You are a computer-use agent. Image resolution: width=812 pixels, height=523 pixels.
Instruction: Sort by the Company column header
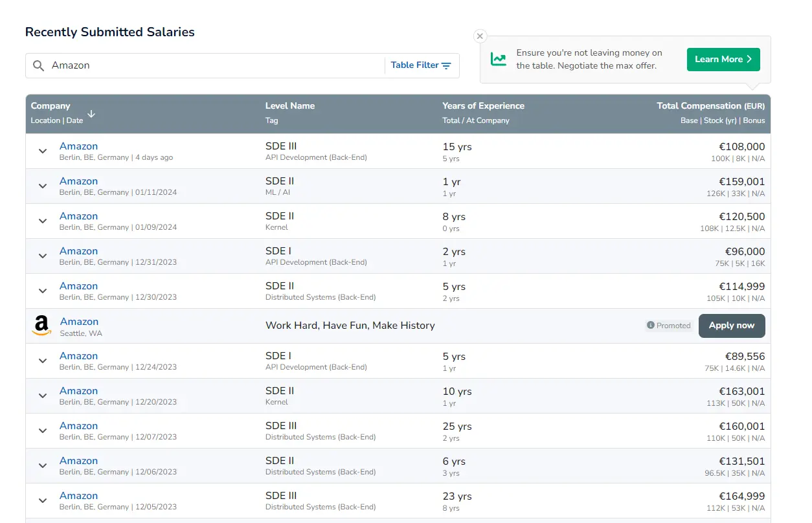point(51,106)
